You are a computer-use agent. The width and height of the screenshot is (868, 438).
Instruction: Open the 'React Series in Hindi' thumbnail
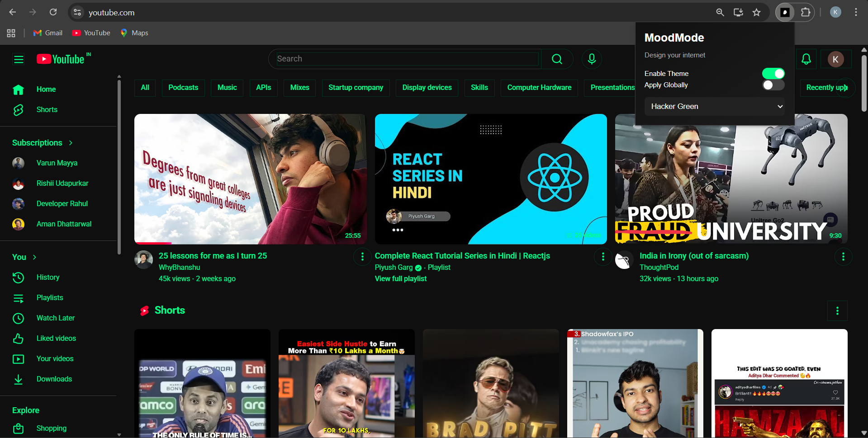pos(491,179)
